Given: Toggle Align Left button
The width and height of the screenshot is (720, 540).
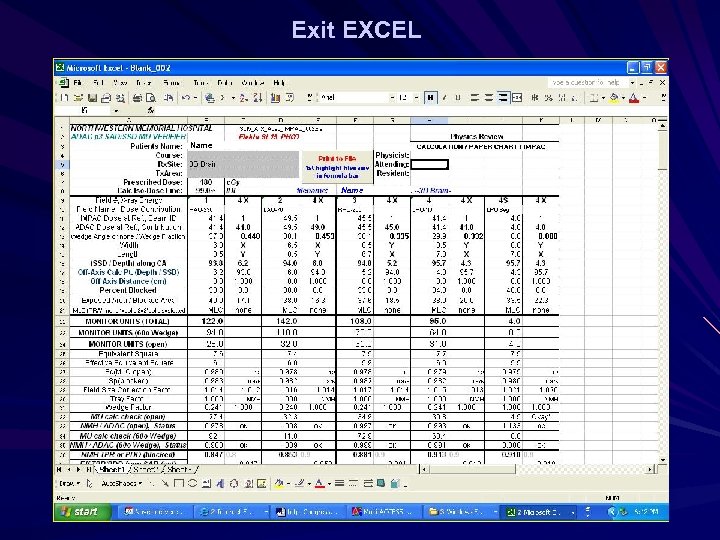Looking at the screenshot, I should [x=475, y=98].
